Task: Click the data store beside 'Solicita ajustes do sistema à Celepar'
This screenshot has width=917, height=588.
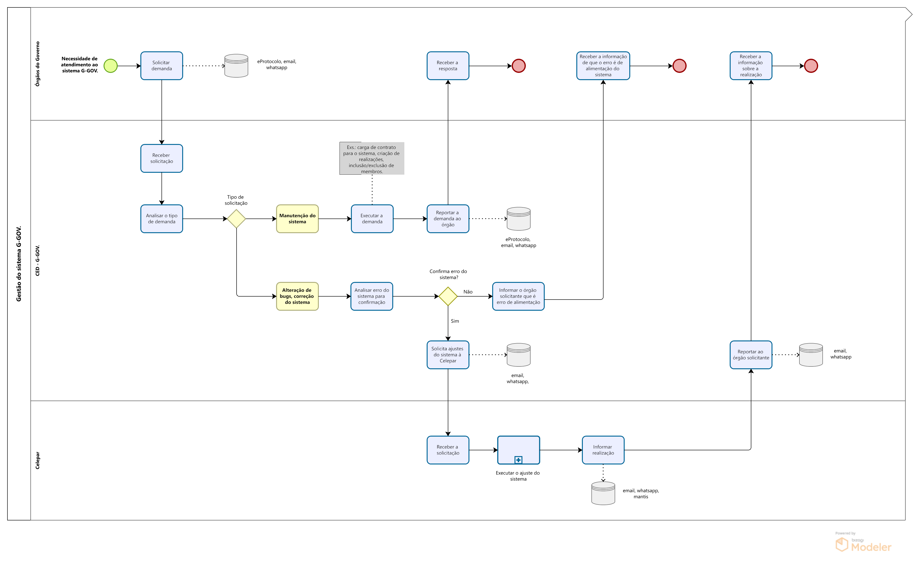Action: (x=518, y=355)
